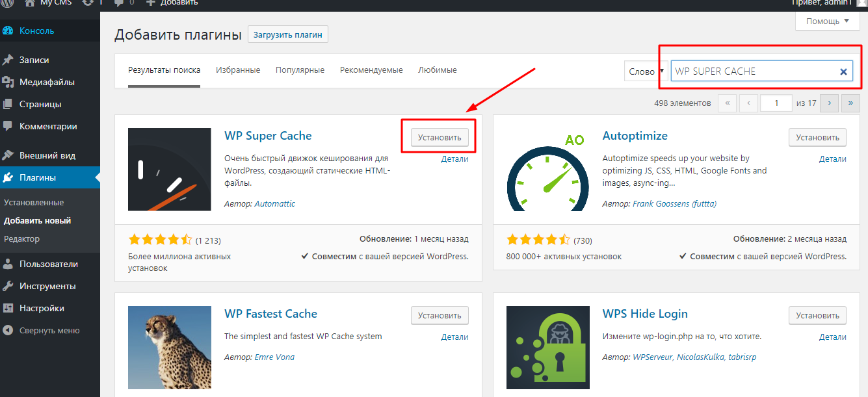
Task: Click the Пользователи user icon
Action: pos(8,264)
